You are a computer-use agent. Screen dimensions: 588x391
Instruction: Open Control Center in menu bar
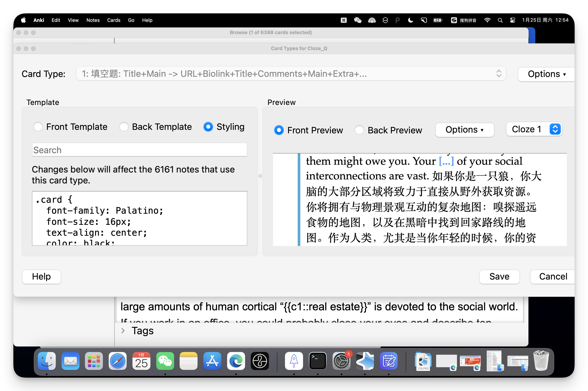coord(512,20)
